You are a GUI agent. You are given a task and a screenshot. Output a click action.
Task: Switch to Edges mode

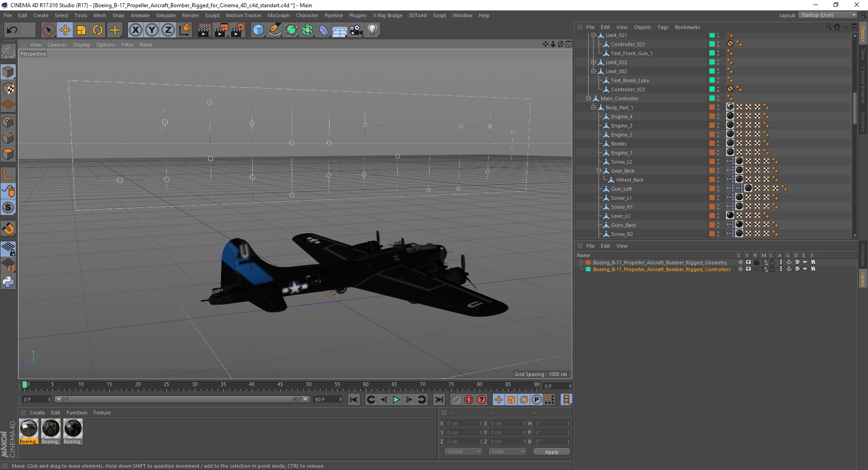(8, 137)
